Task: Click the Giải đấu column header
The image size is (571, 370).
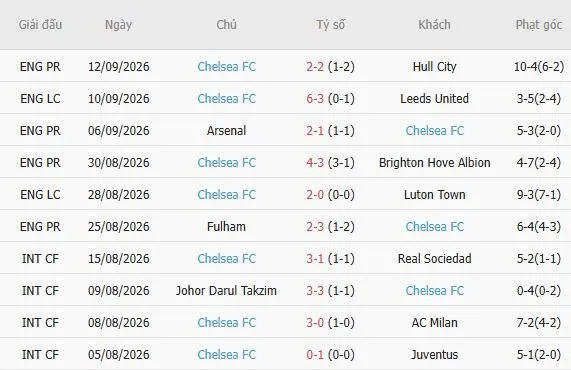Action: [x=40, y=25]
